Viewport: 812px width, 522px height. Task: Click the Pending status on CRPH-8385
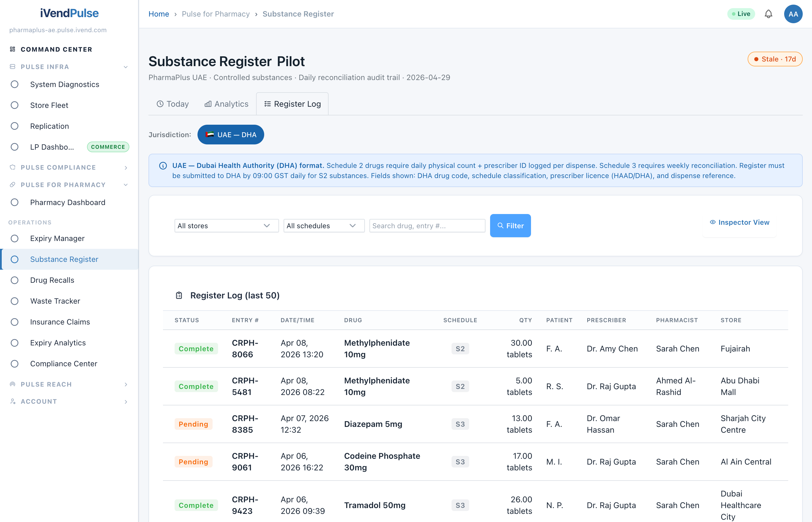pos(193,424)
